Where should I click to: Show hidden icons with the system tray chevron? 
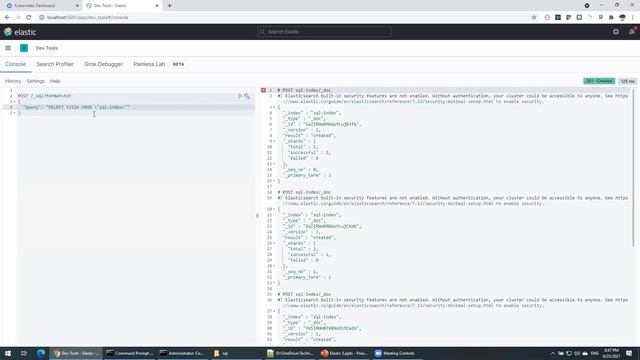[553, 353]
